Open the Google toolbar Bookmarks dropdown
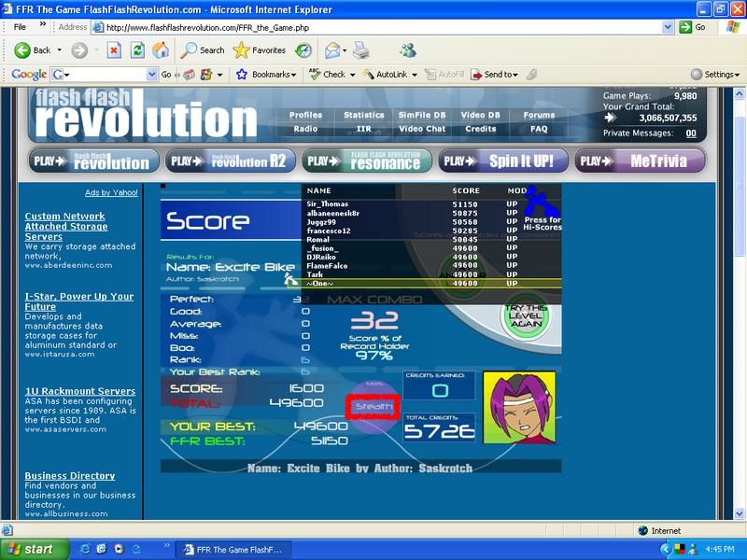 point(264,74)
